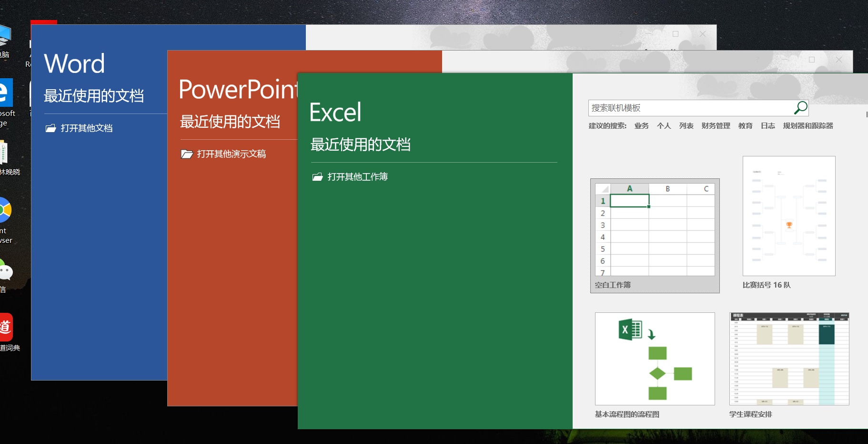
Task: Select the 业务 suggested search
Action: click(x=641, y=126)
